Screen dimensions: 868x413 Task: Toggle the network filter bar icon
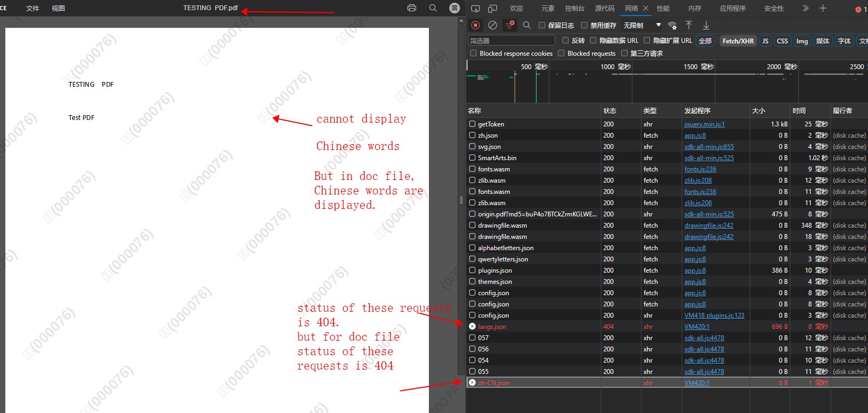(510, 25)
